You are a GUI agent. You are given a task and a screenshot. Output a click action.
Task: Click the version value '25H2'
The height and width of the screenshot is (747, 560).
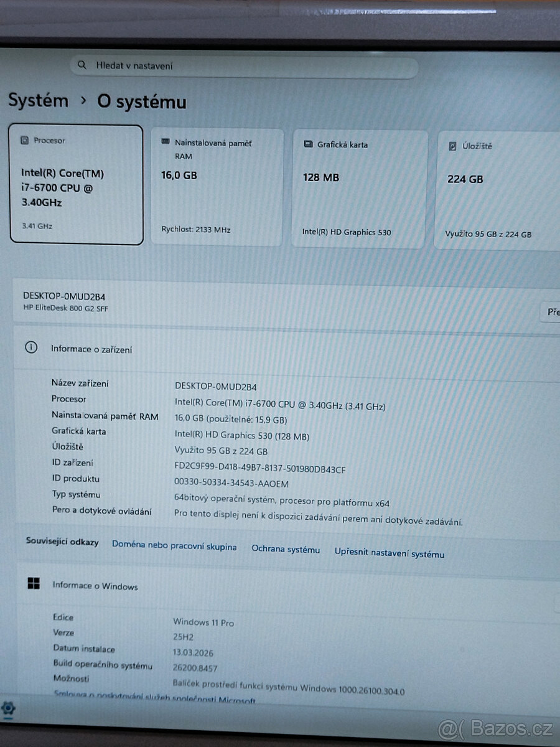pyautogui.click(x=184, y=636)
